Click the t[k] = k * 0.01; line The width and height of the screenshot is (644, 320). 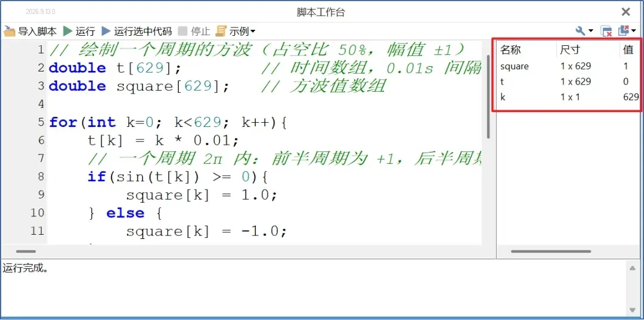pyautogui.click(x=163, y=141)
